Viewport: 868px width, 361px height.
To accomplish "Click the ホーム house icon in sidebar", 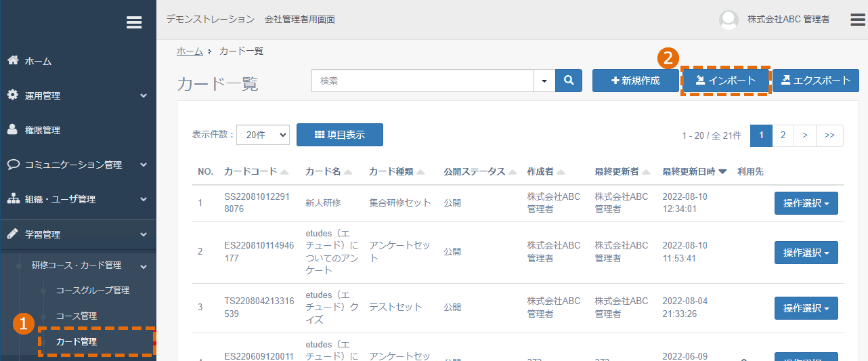I will click(x=13, y=60).
